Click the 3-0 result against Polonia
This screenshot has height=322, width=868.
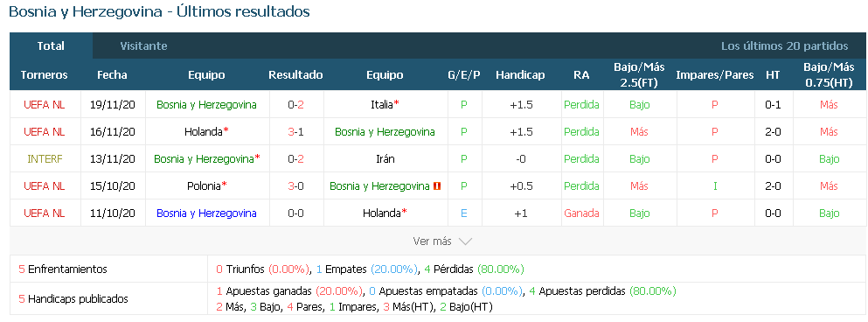pos(295,186)
